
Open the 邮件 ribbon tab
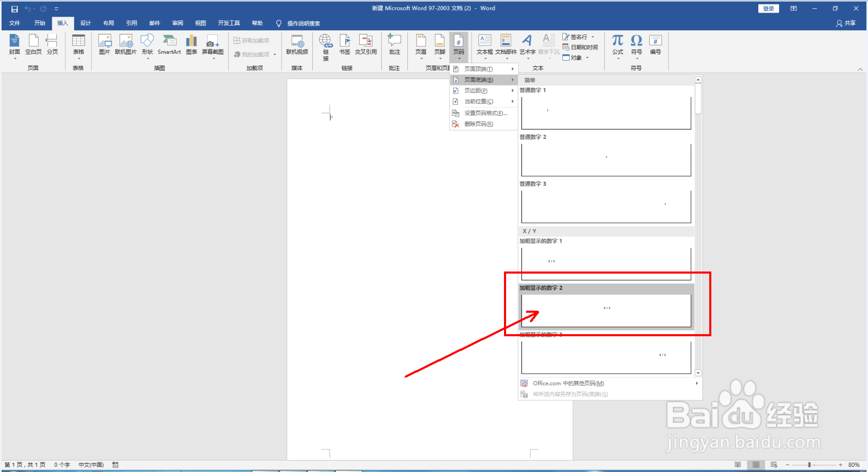pos(154,23)
